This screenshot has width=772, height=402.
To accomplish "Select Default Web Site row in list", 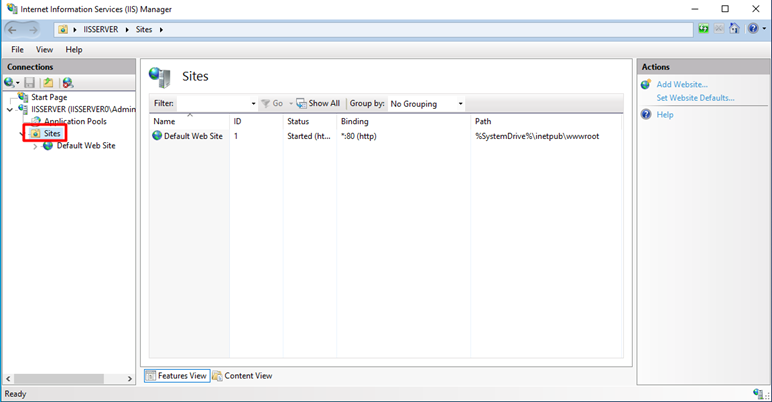I will point(386,136).
